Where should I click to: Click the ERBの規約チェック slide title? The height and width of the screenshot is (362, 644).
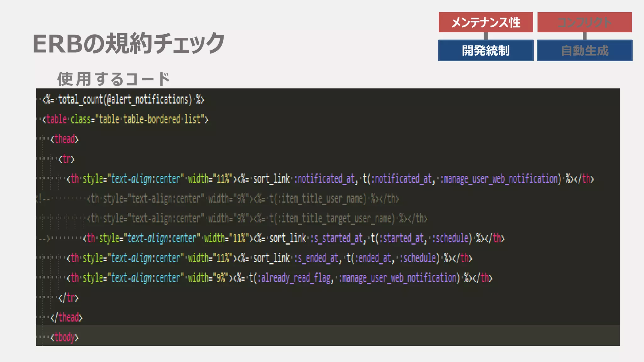pyautogui.click(x=128, y=43)
